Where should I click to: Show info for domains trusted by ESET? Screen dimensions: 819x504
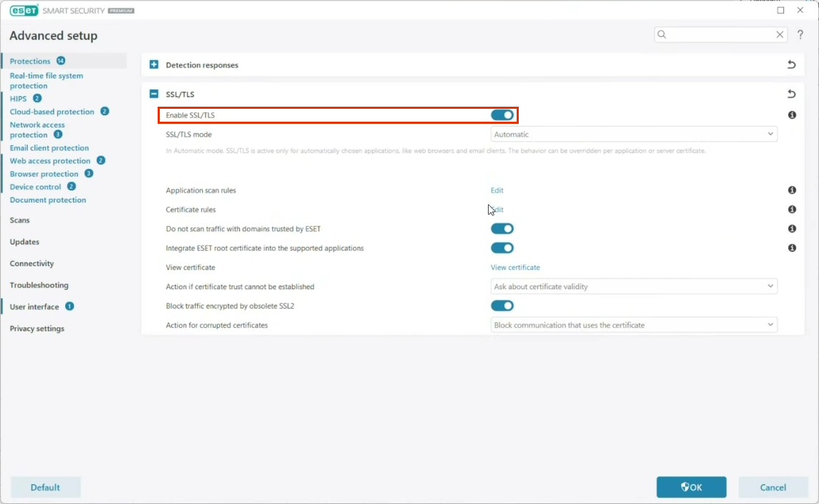tap(792, 228)
